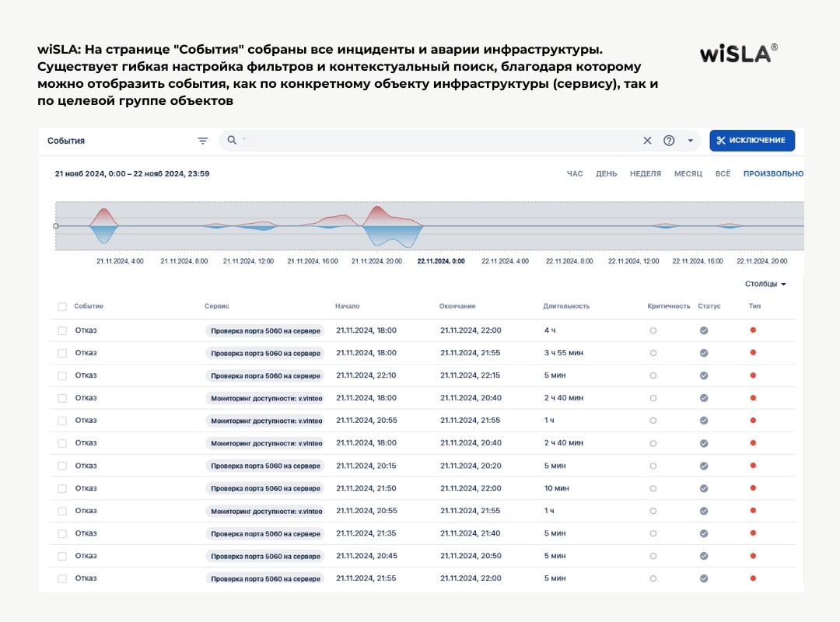Switch time range to НЕДЕЛЯ
Screen dimensions: 840x622
pyautogui.click(x=645, y=173)
